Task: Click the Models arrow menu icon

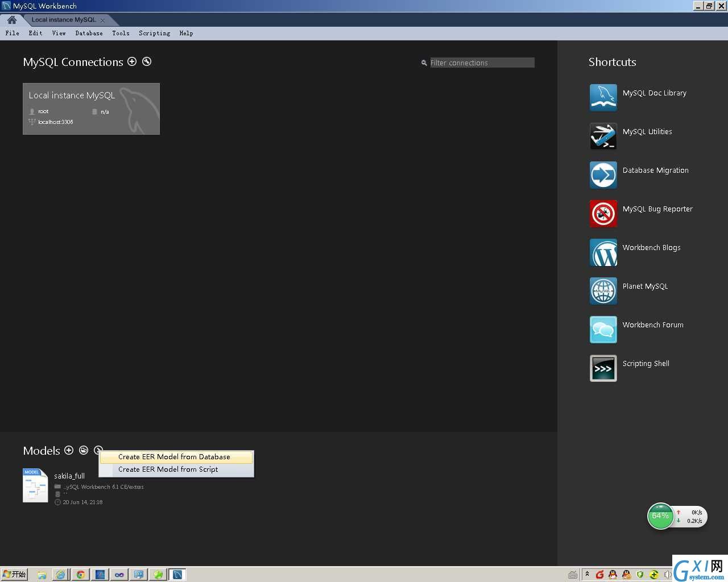Action: (x=97, y=450)
